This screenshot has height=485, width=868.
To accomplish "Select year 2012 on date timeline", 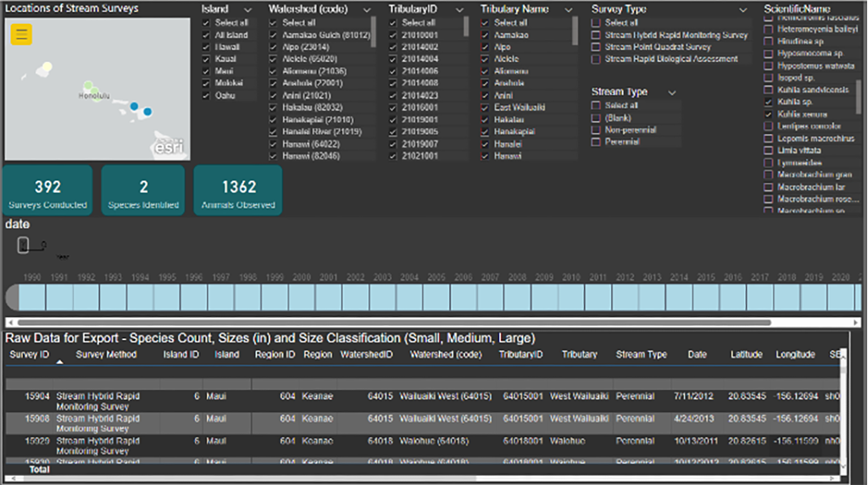I will coord(625,298).
